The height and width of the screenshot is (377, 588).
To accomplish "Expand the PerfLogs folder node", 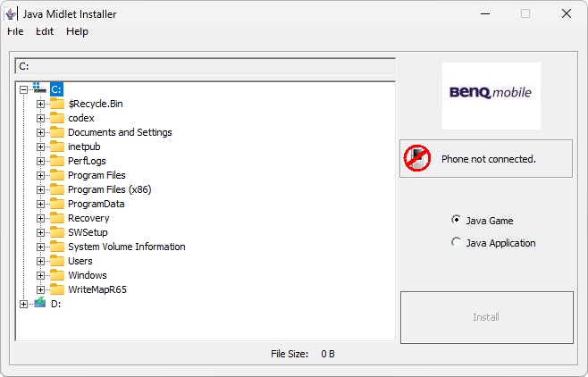I will click(40, 161).
